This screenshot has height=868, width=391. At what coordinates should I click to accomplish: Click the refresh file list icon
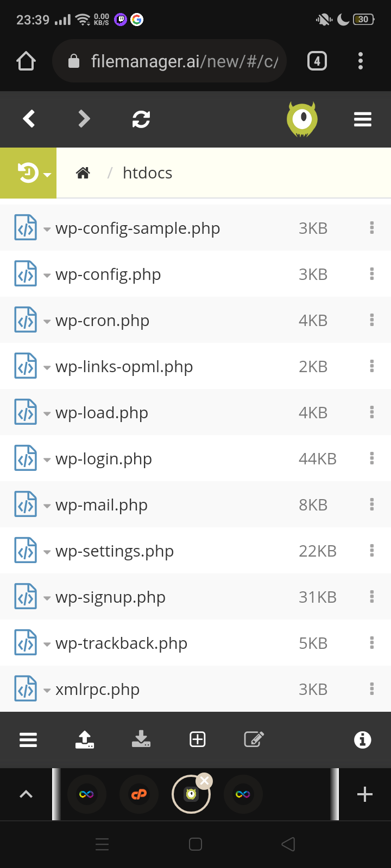141,119
